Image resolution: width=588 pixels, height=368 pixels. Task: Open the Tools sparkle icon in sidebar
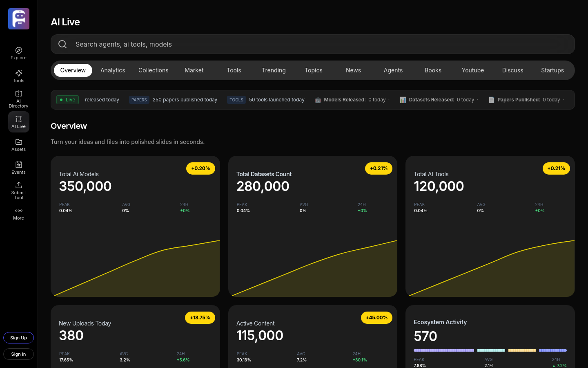[19, 73]
